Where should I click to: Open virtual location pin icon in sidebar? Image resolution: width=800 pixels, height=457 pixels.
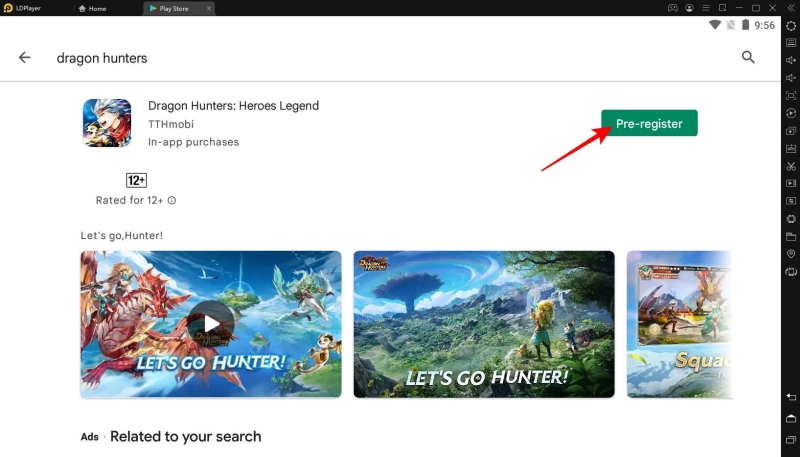(x=791, y=254)
